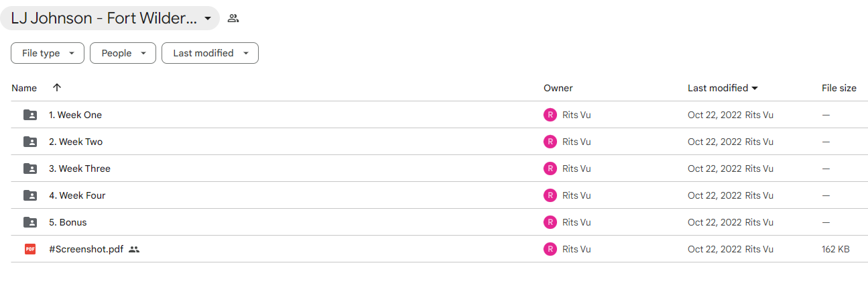Screen dimensions: 868x290
Task: Open the Last modified filter dropdown
Action: click(x=210, y=53)
